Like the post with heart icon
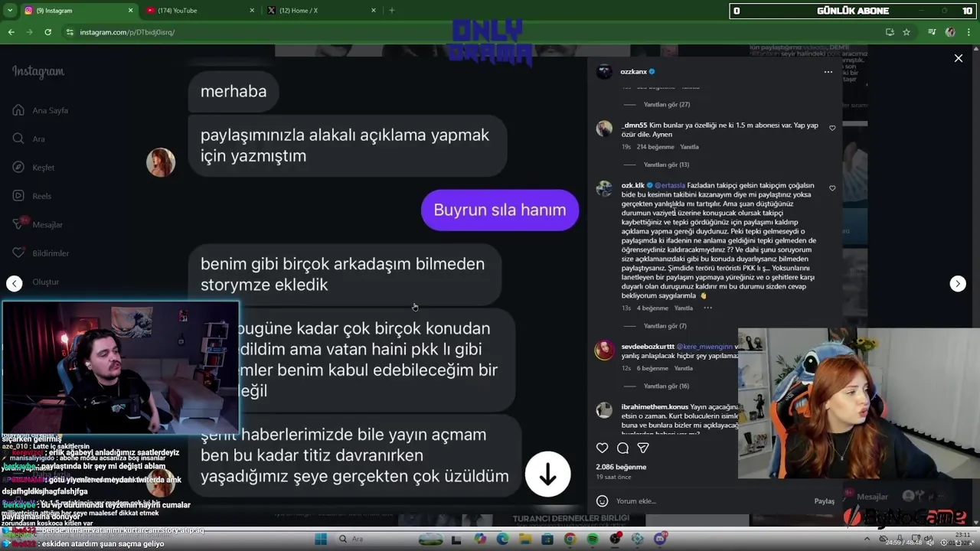Image resolution: width=980 pixels, height=551 pixels. pos(603,448)
